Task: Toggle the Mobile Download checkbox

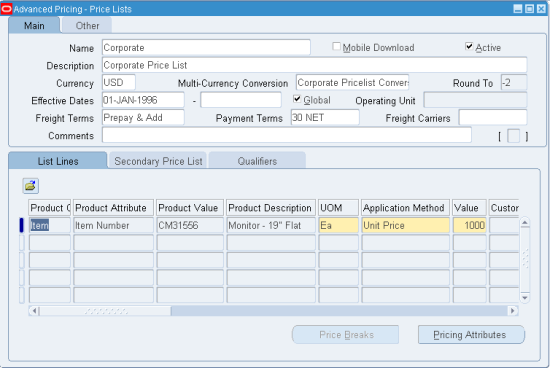Action: 336,47
